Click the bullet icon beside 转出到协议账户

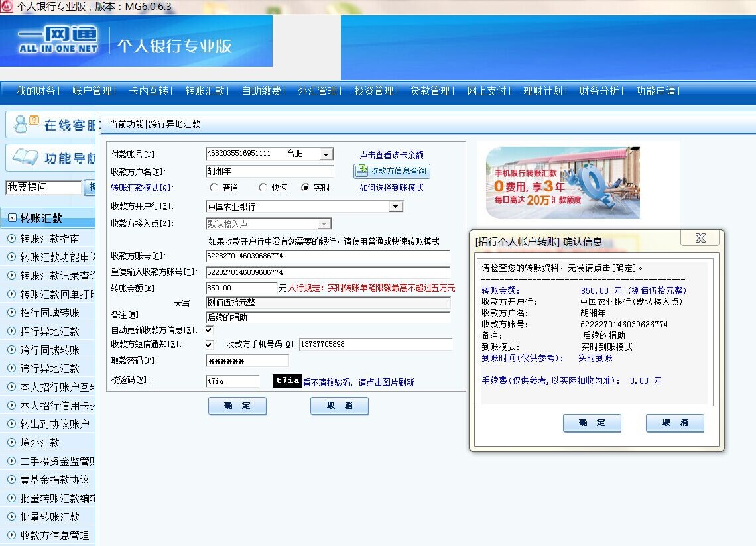click(11, 423)
